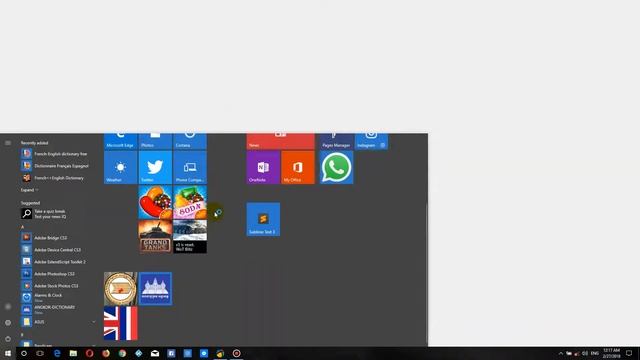Open the Grand Tanks game tile
The width and height of the screenshot is (640, 360).
point(155,237)
